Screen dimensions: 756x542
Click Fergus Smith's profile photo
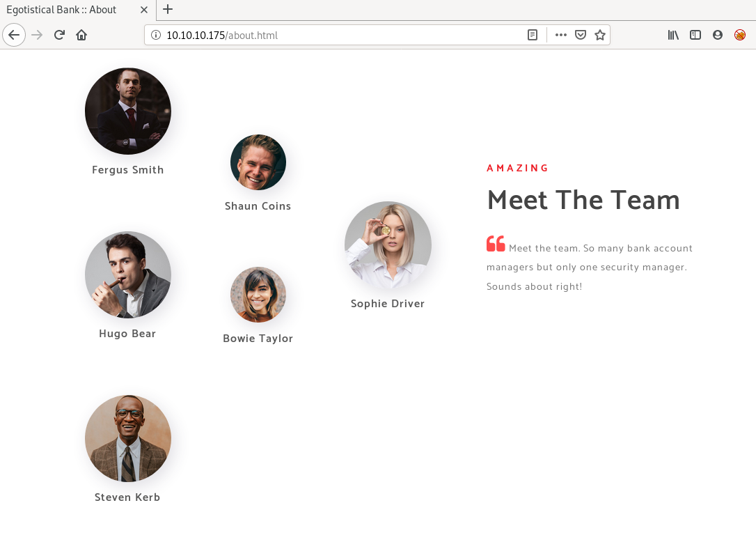128,111
